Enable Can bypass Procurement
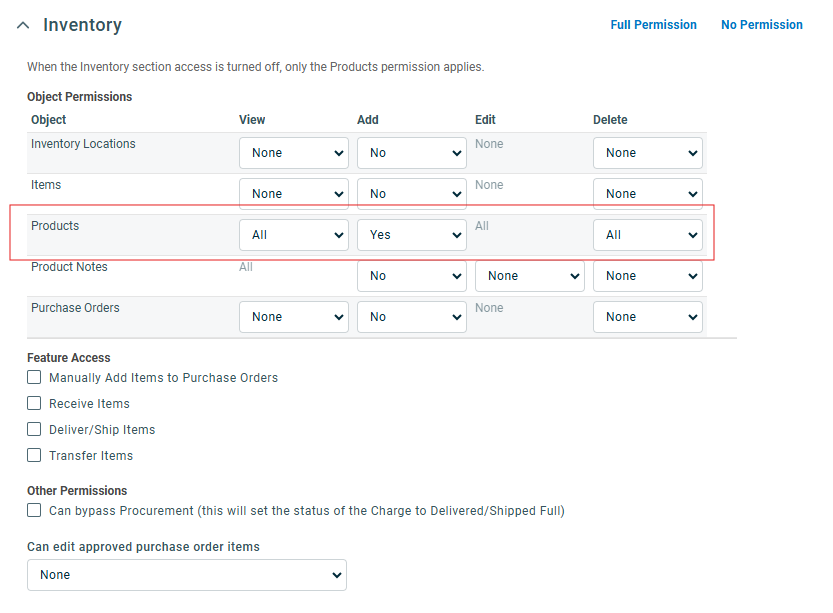The width and height of the screenshot is (833, 613). click(x=33, y=509)
